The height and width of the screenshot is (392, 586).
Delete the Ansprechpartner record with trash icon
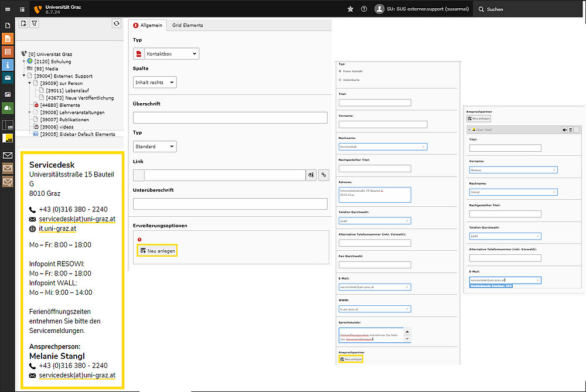pyautogui.click(x=570, y=129)
